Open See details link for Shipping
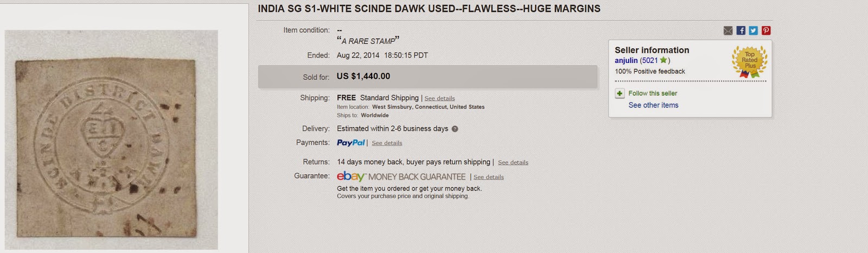 (439, 98)
